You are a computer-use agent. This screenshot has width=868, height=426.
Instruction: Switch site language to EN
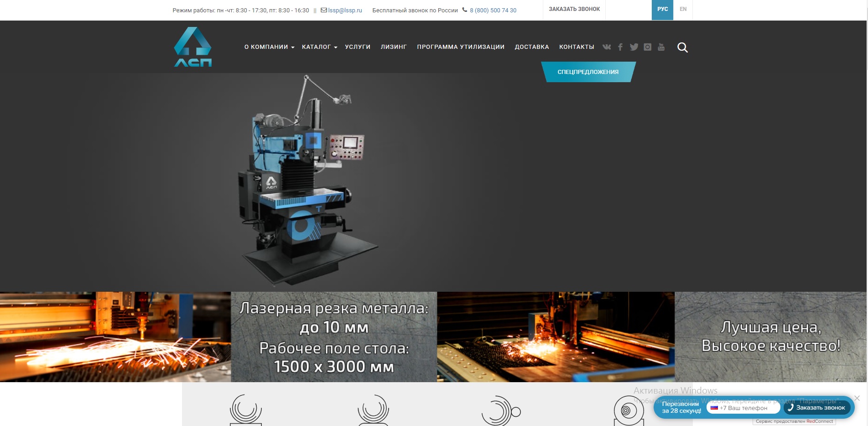pos(683,10)
